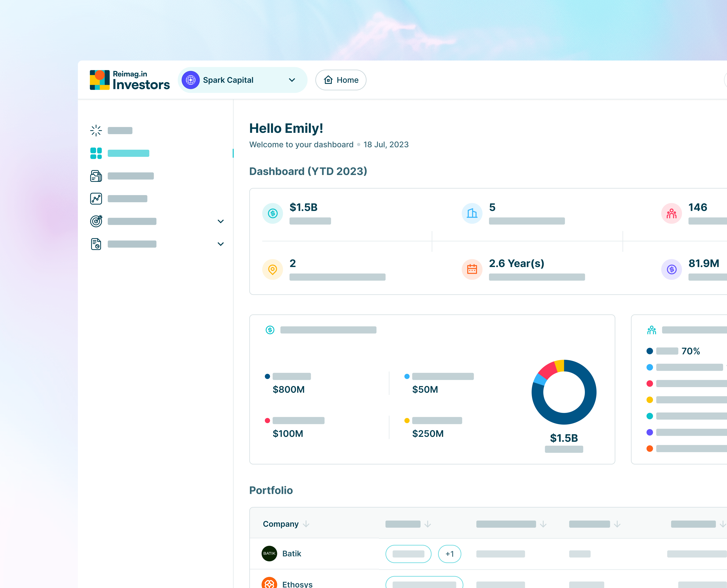Click the Reimag.in Investors logo
The height and width of the screenshot is (588, 727).
129,80
